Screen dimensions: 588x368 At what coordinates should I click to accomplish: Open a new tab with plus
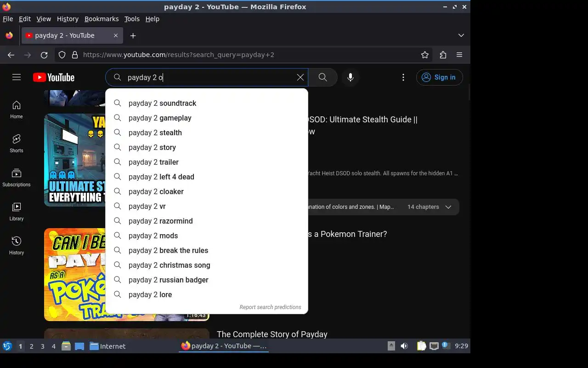point(133,35)
